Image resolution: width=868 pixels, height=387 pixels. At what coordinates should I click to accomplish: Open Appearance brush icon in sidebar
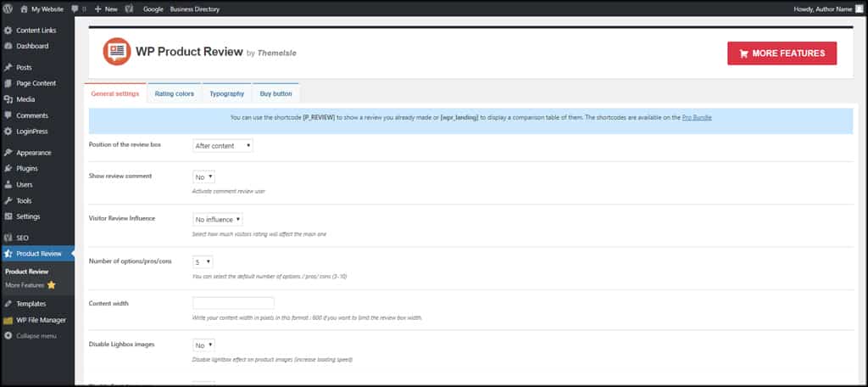click(8, 153)
